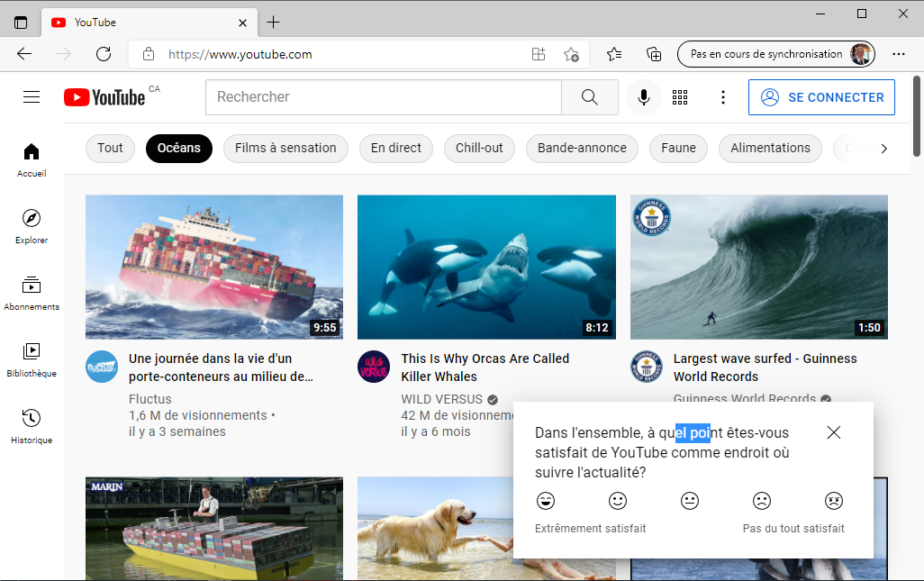The image size is (924, 581).
Task: Open the YouTube apps grid
Action: pyautogui.click(x=680, y=97)
